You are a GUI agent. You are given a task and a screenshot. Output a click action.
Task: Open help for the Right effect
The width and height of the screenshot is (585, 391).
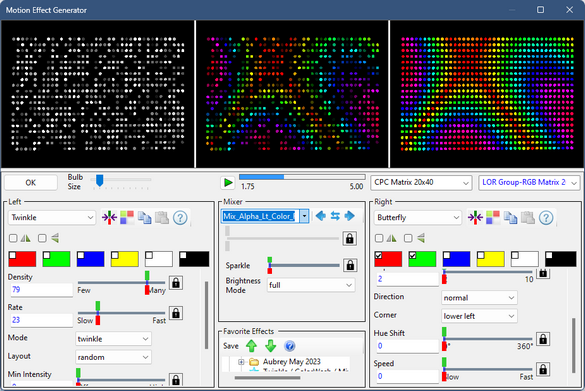(x=546, y=218)
